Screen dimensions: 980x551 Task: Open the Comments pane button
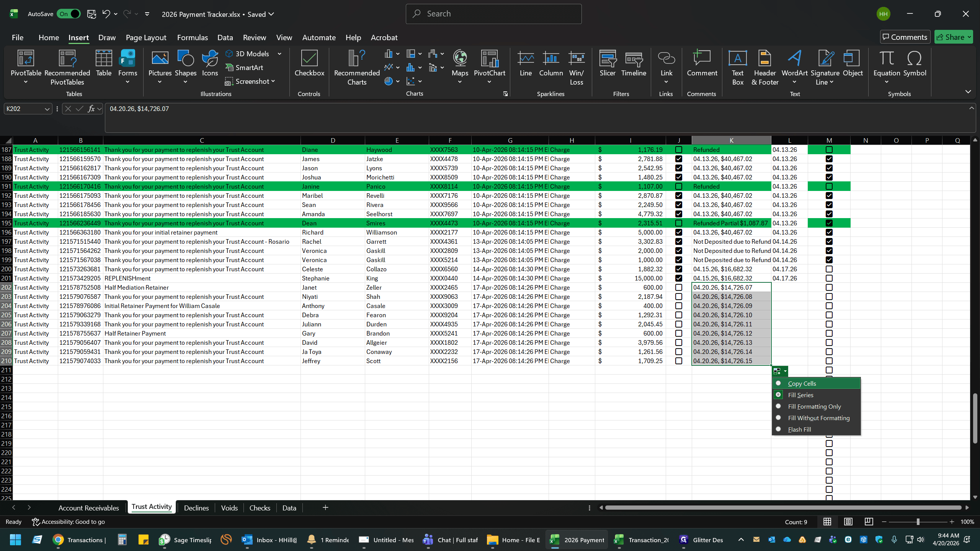[x=905, y=37]
